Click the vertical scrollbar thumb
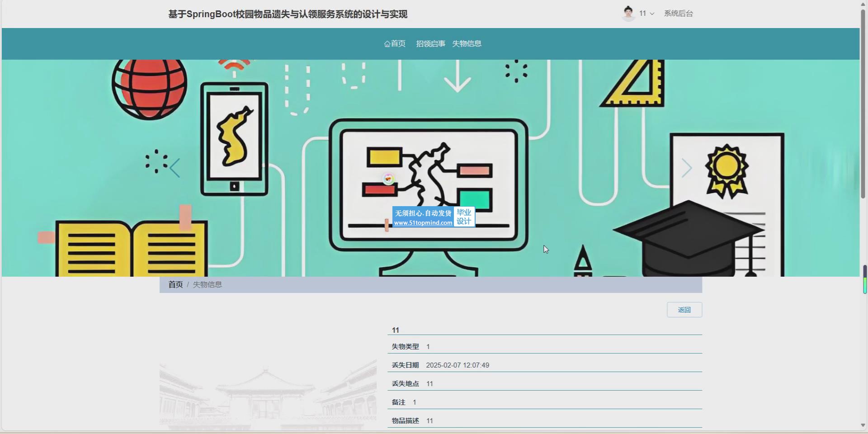Image resolution: width=868 pixels, height=434 pixels. tap(863, 104)
